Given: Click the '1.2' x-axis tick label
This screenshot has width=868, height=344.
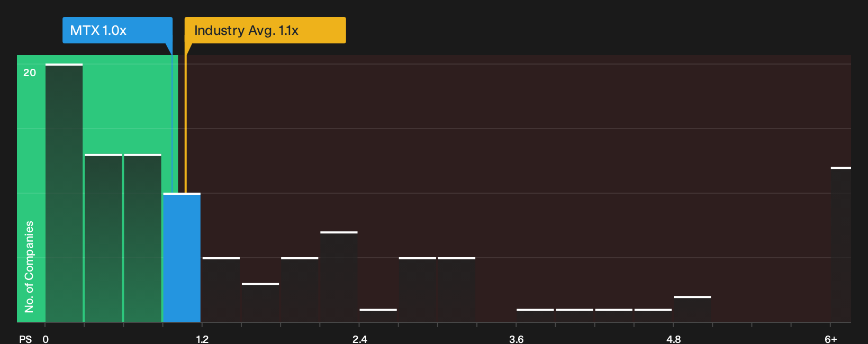Looking at the screenshot, I should click(202, 339).
